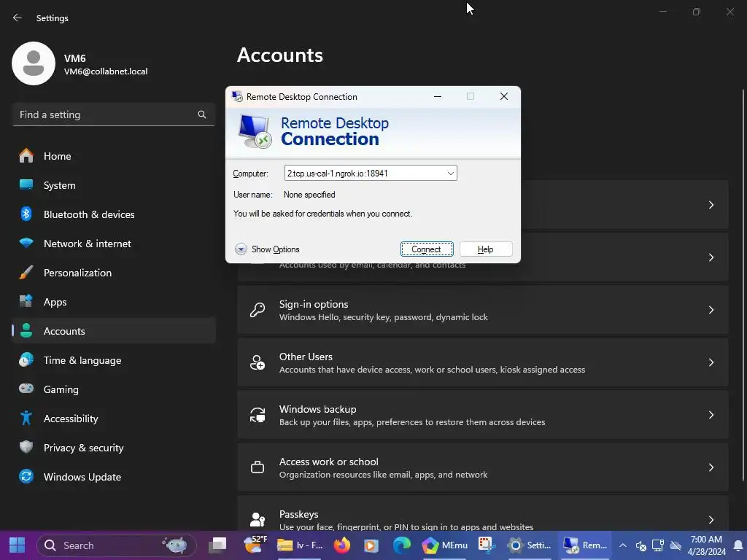
Task: Open notifications bell in system tray
Action: click(738, 545)
